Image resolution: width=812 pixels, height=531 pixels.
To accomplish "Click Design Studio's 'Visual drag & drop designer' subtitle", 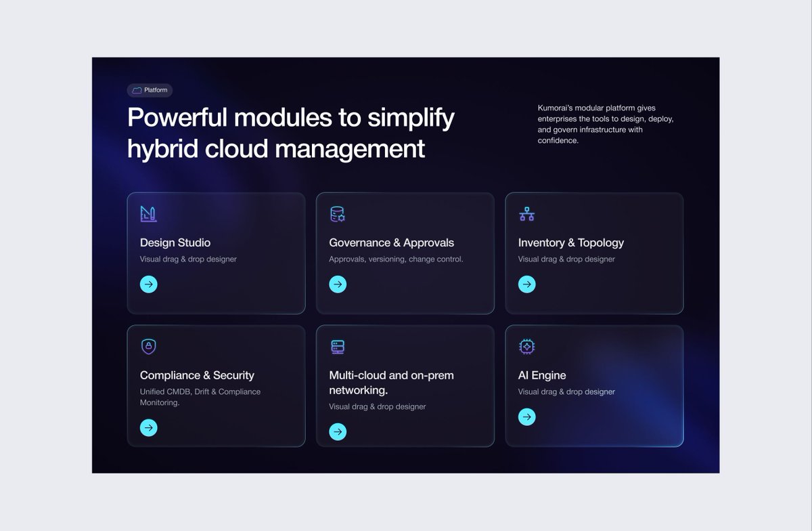I will tap(188, 259).
